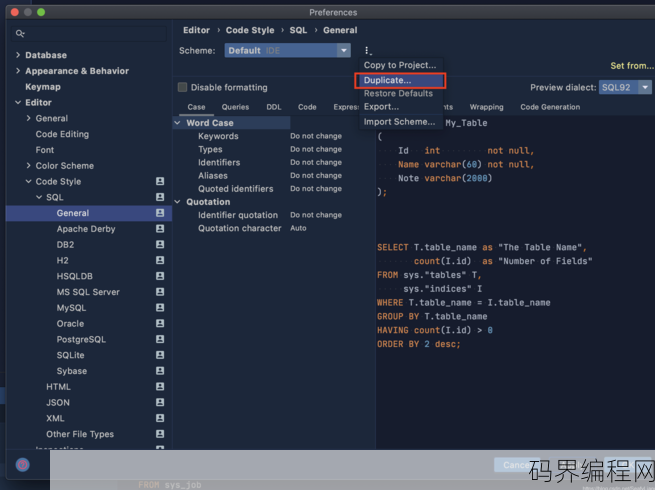Click the profile icon beside Apache Derby
The image size is (655, 490).
click(x=160, y=228)
